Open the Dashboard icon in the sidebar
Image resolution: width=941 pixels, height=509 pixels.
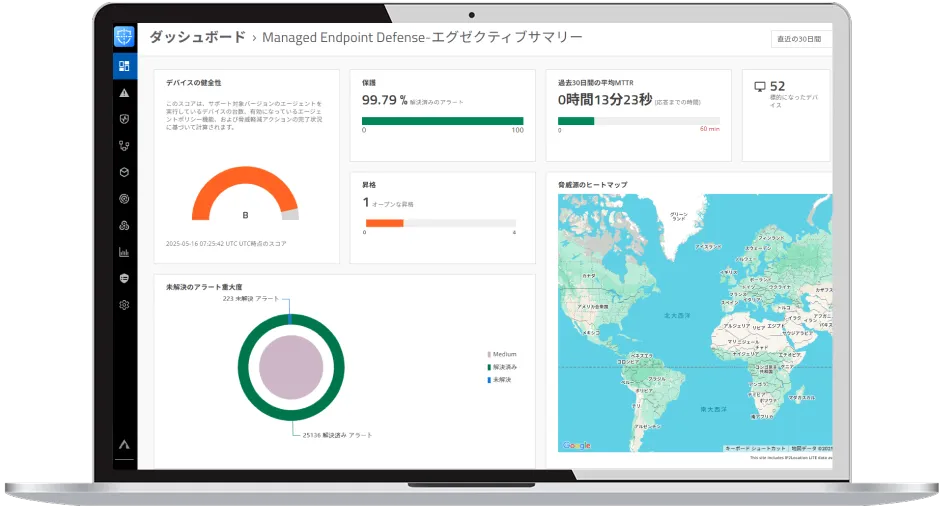124,66
